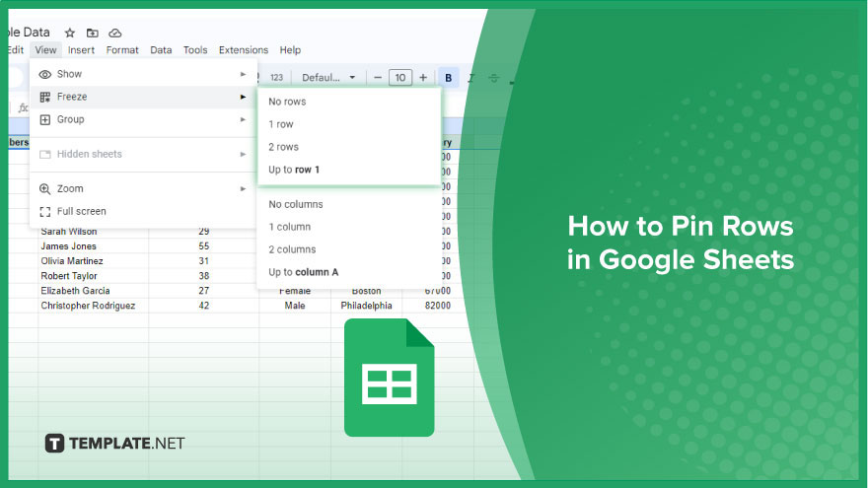Decrease font size with minus button

click(378, 78)
